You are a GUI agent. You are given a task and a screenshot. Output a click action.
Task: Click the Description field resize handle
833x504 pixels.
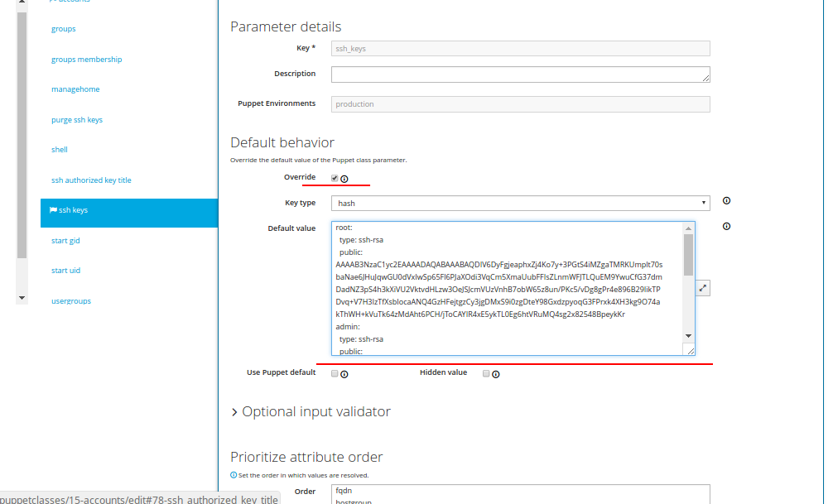(705, 78)
